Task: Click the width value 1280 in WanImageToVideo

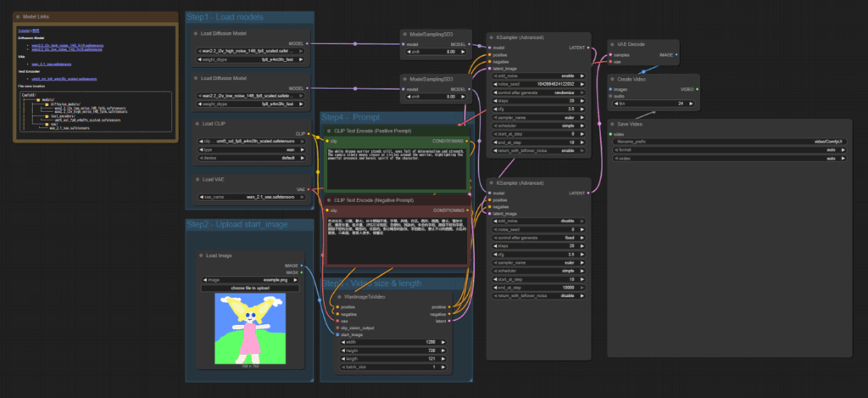Action: (x=430, y=343)
